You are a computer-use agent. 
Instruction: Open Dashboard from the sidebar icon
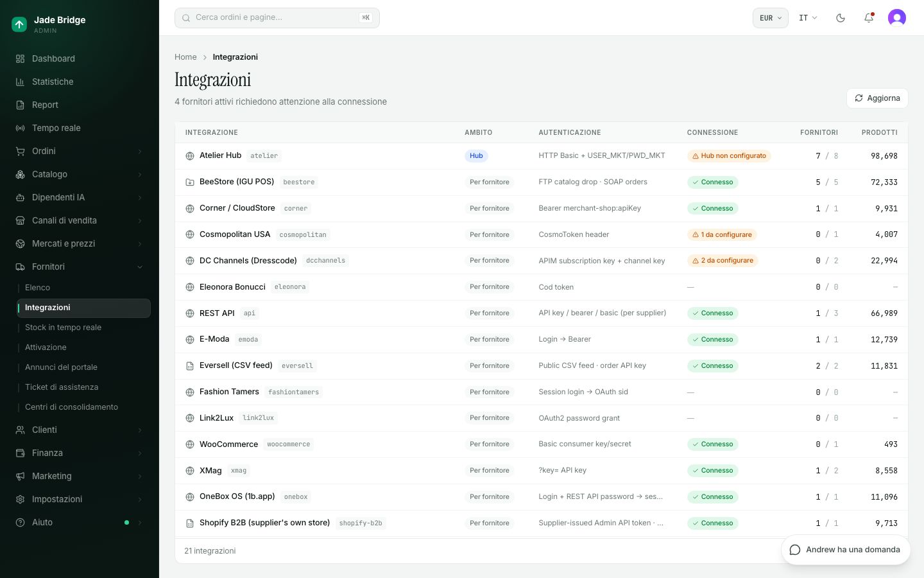(x=20, y=58)
